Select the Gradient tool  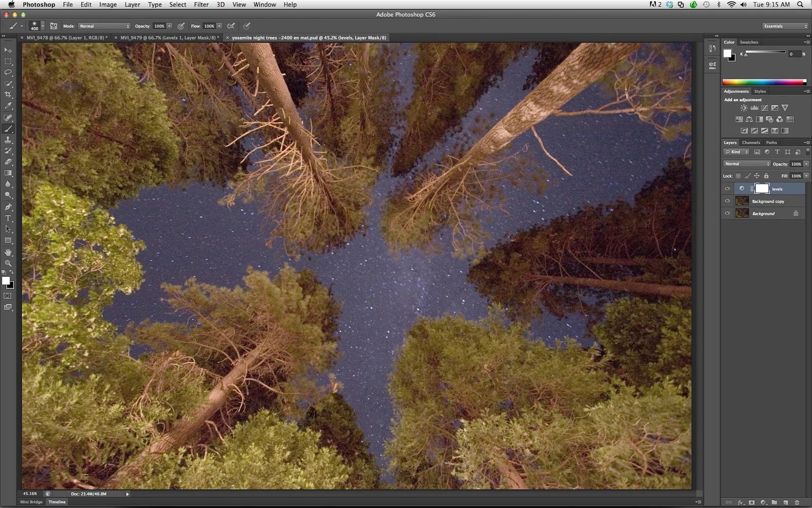[8, 173]
